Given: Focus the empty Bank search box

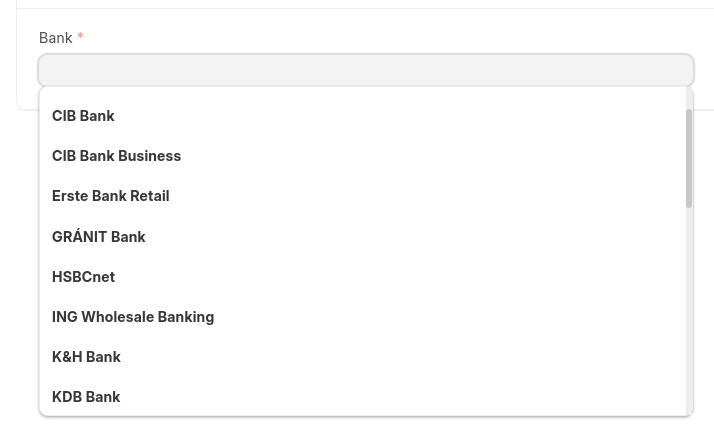Looking at the screenshot, I should [x=365, y=70].
